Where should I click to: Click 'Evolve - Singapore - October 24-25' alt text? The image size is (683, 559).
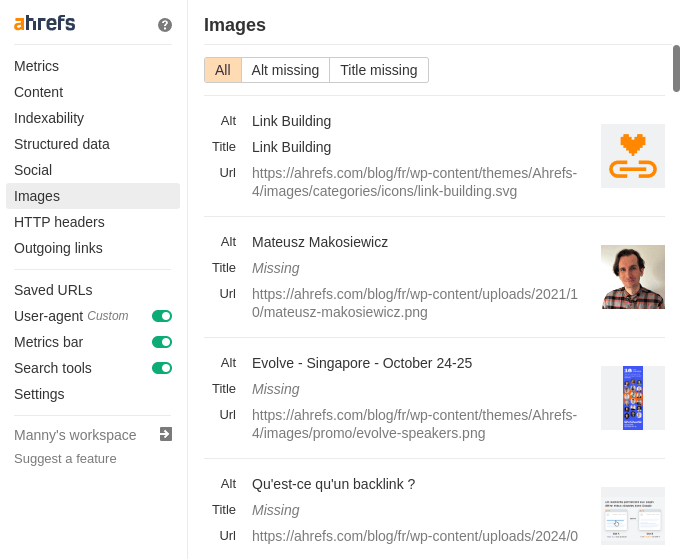pyautogui.click(x=362, y=363)
